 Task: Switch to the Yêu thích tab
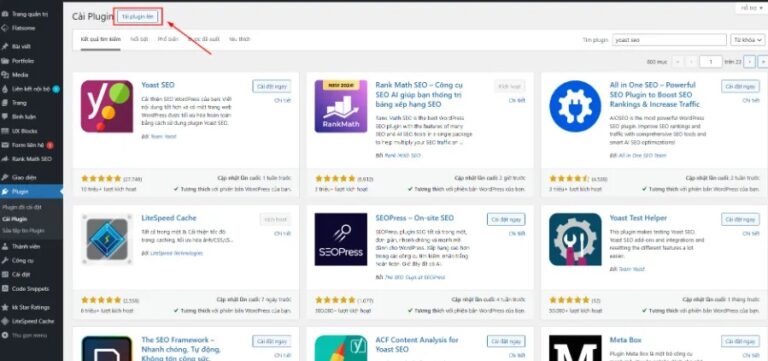click(x=239, y=39)
